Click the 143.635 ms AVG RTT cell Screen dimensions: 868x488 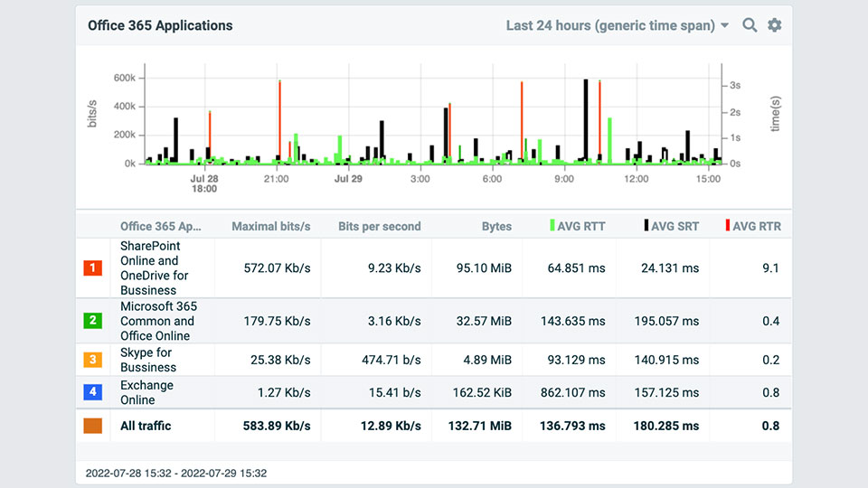pyautogui.click(x=573, y=321)
